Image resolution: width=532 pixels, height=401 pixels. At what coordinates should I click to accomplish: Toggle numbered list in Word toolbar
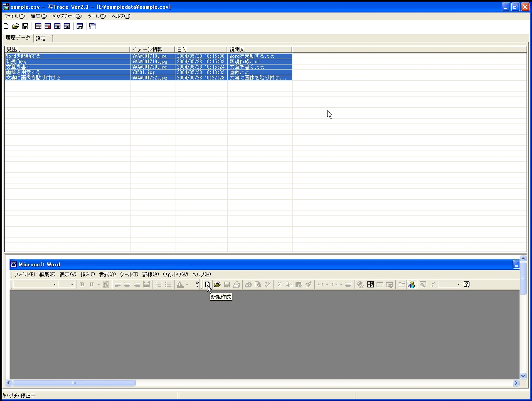click(x=158, y=285)
